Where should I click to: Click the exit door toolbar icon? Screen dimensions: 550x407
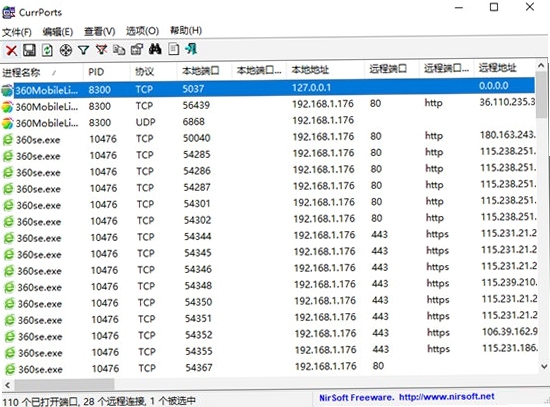pyautogui.click(x=191, y=49)
